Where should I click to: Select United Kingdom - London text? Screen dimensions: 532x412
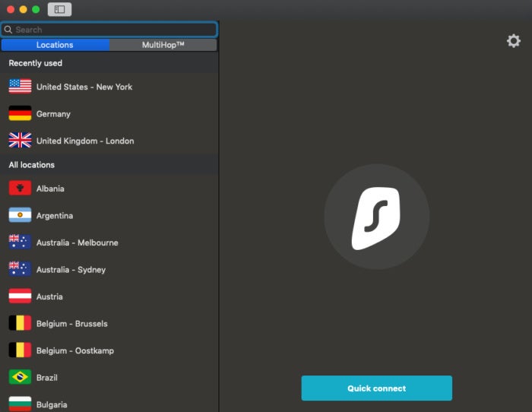[85, 141]
